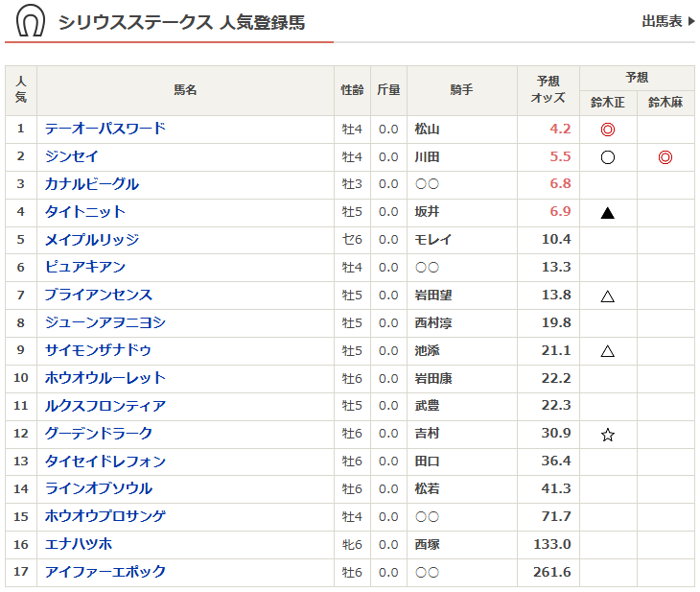The image size is (700, 592).
Task: Open horse page for ルクスフロンティア
Action: click(x=105, y=406)
